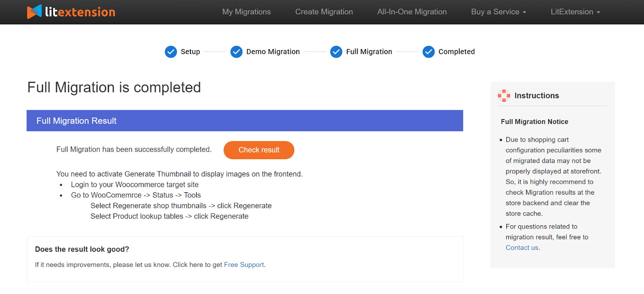This screenshot has width=644, height=294.
Task: Click the 'Full Migration is completed' heading
Action: pos(114,88)
